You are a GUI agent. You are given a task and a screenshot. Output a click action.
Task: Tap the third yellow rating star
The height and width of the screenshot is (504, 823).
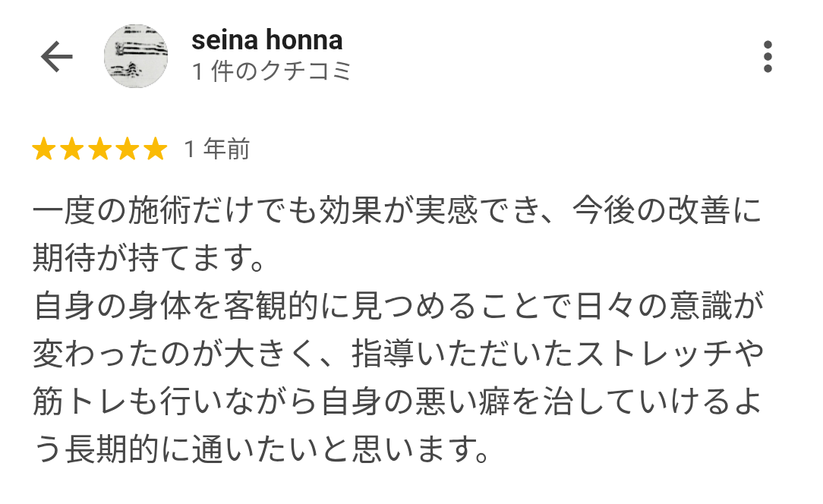pyautogui.click(x=100, y=150)
